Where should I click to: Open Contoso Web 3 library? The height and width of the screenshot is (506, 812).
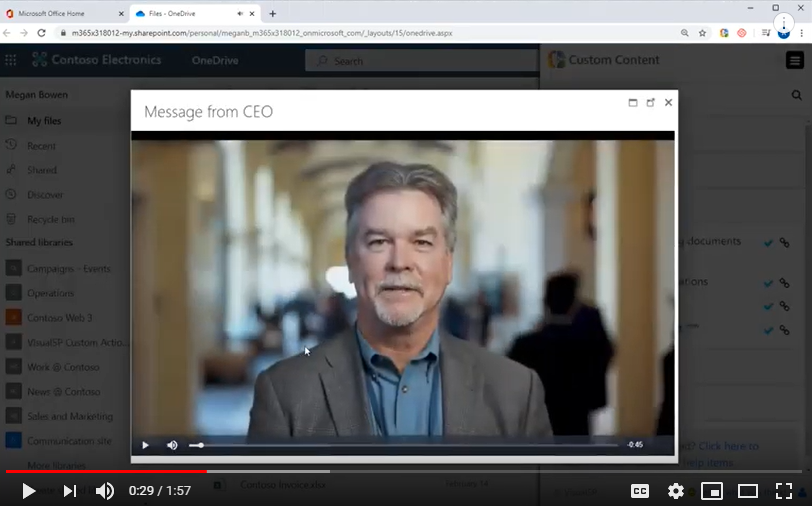(x=60, y=317)
